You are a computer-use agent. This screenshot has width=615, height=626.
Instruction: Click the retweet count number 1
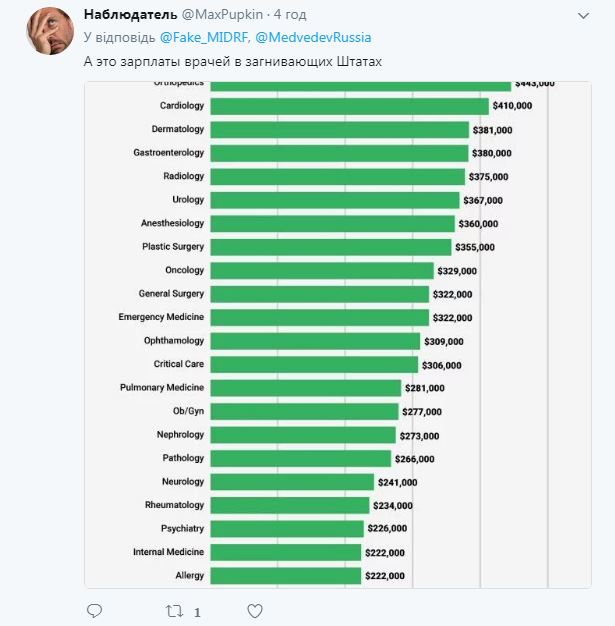[197, 611]
